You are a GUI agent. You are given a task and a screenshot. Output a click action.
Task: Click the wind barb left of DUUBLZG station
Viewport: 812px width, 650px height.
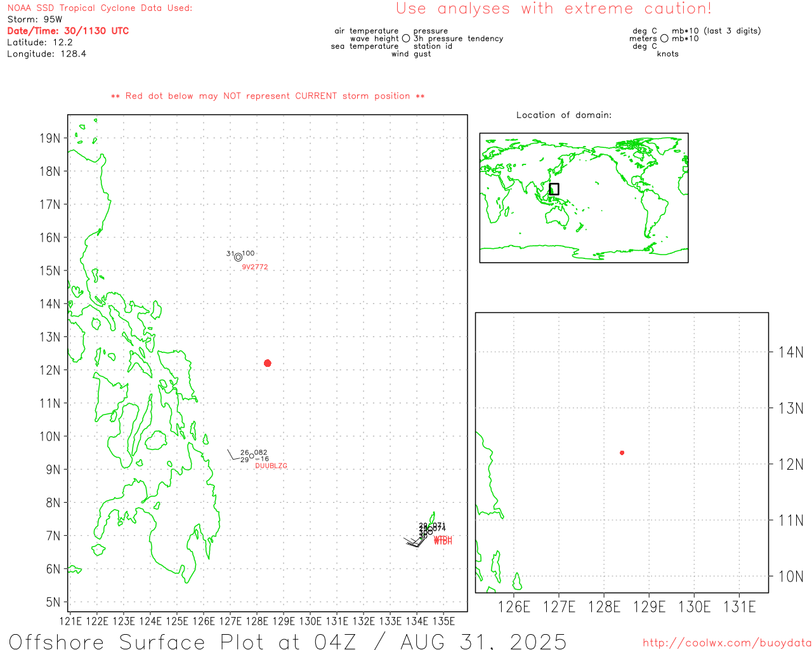pos(234,454)
